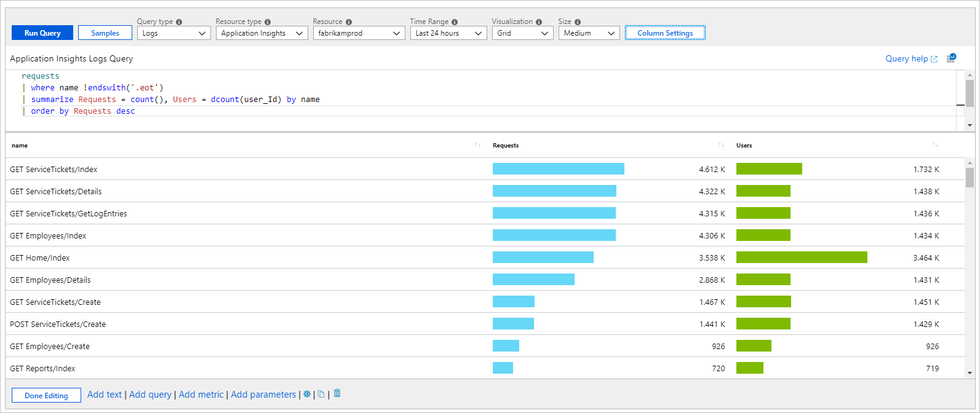Viewport: 980px width, 413px height.
Task: Select the GET ServiceTickets/Create row name
Action: point(55,302)
